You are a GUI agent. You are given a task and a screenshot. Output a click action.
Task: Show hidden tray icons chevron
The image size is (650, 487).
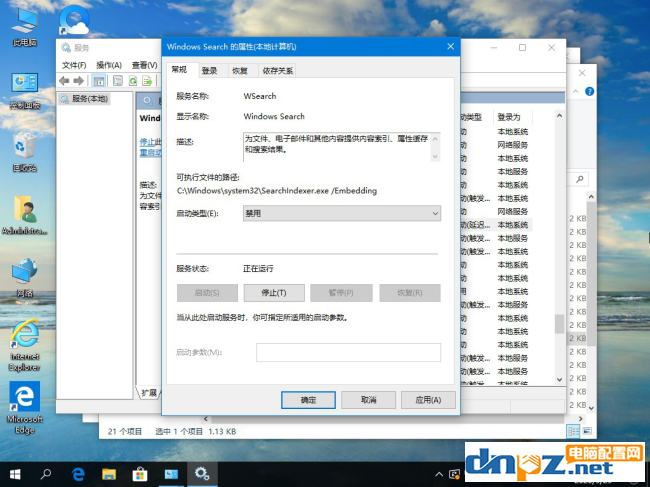pos(438,474)
